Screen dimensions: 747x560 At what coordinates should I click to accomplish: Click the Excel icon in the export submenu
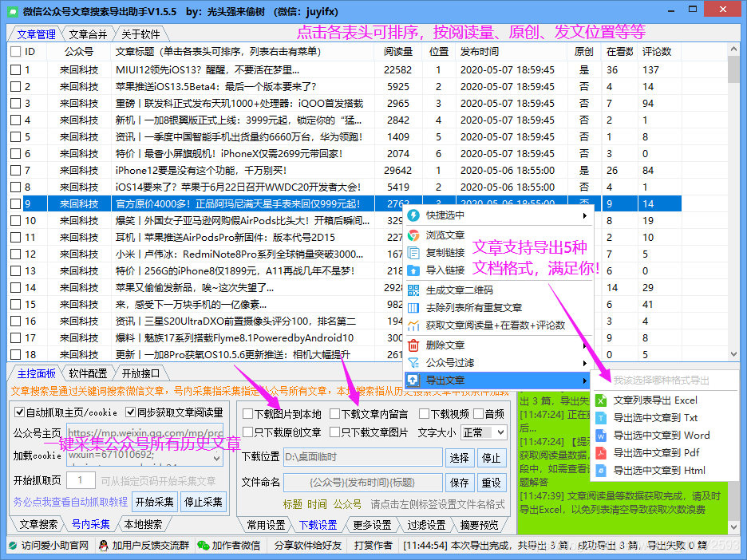pyautogui.click(x=601, y=400)
